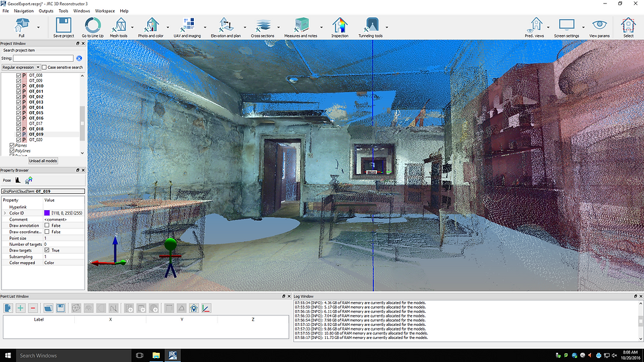Open the Go to Line Up tool

(93, 25)
